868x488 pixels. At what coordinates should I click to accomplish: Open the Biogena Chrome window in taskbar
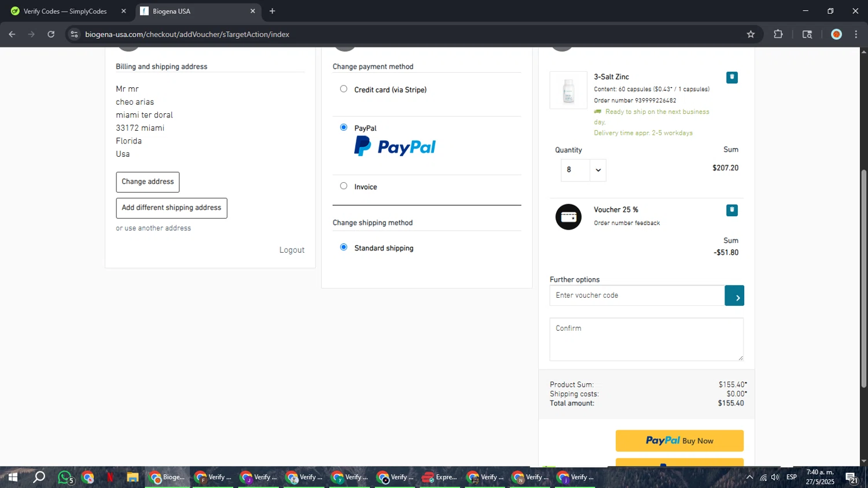pos(167,478)
